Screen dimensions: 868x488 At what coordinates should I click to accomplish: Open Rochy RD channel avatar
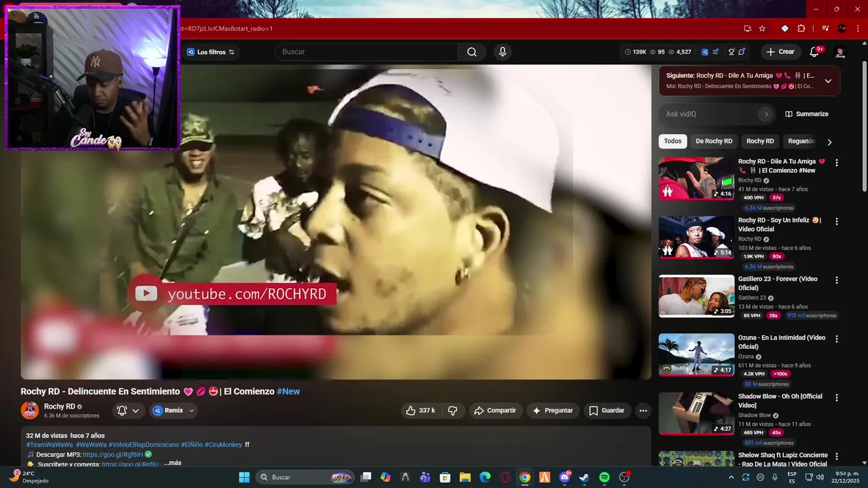point(30,410)
